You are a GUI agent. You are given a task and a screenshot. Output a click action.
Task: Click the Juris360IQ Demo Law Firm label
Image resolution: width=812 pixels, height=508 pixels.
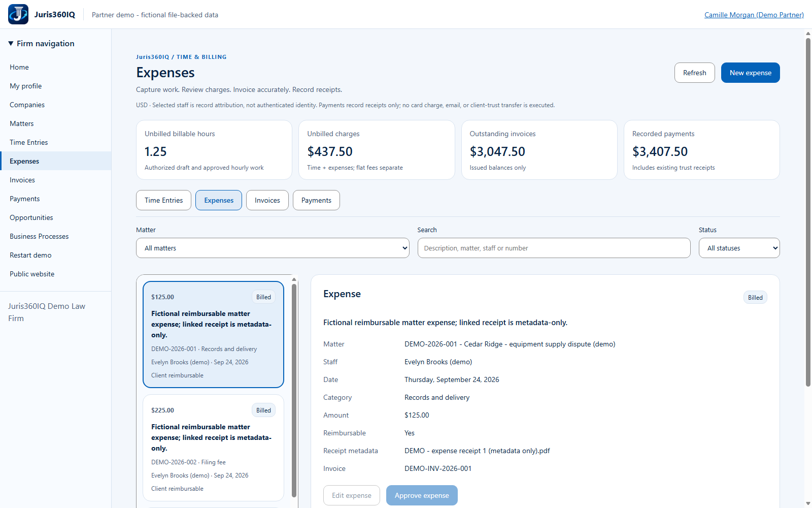point(47,312)
